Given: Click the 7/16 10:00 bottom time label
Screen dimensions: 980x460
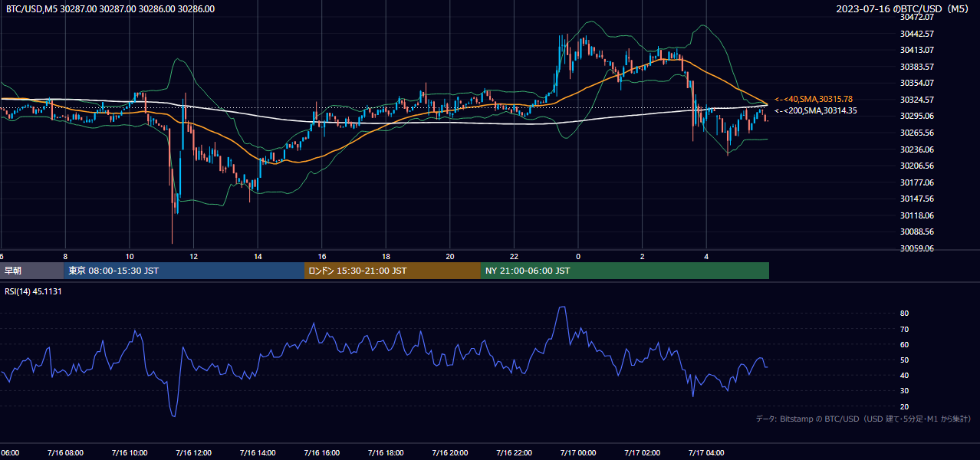Looking at the screenshot, I should [x=130, y=453].
